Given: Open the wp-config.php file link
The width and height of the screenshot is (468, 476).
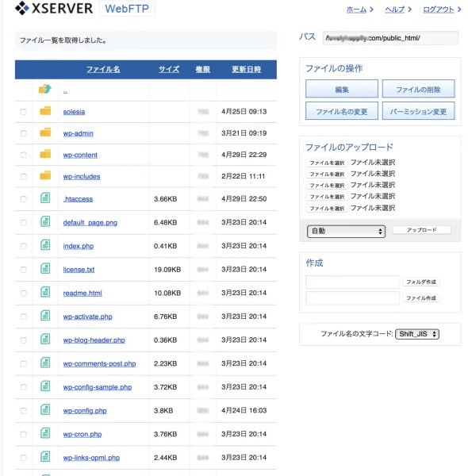Looking at the screenshot, I should tap(85, 411).
